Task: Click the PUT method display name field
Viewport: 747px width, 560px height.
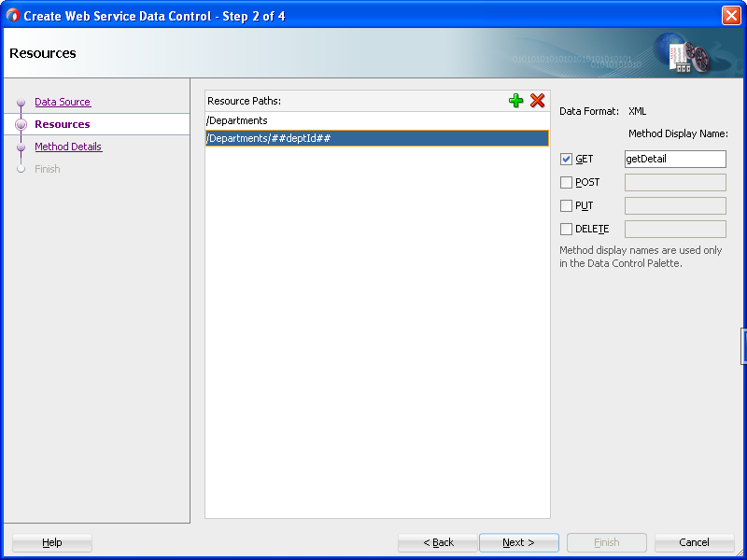Action: point(675,205)
